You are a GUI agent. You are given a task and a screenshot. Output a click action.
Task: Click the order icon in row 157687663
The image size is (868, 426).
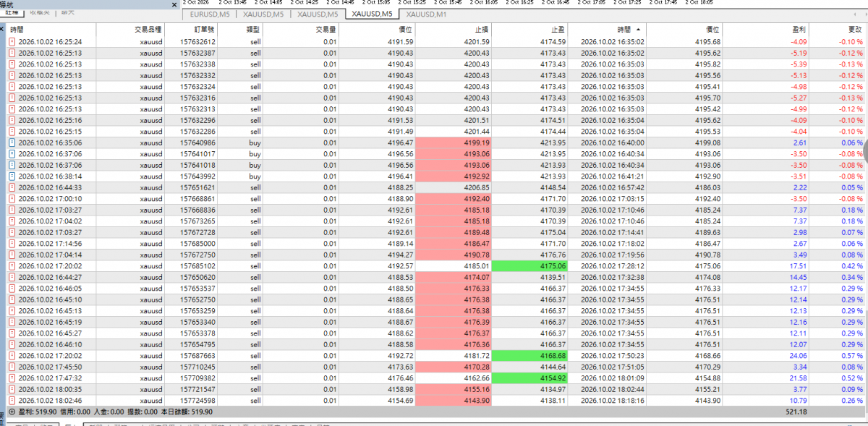[x=12, y=356]
